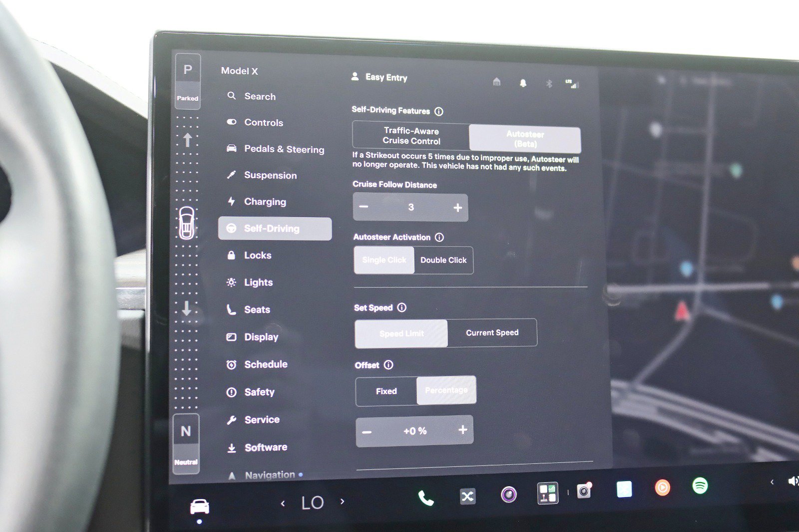Show info for Autosteer Activation
Screen dimensions: 799x532
(439, 238)
